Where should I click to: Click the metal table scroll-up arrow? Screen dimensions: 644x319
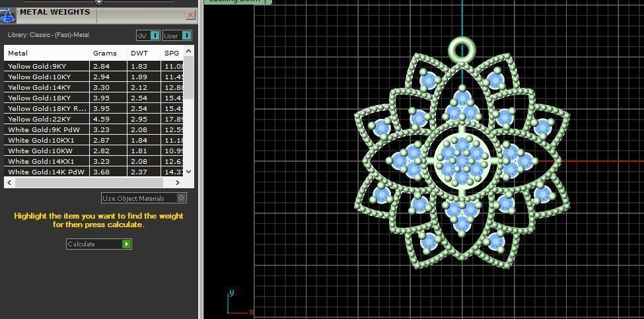tap(188, 51)
